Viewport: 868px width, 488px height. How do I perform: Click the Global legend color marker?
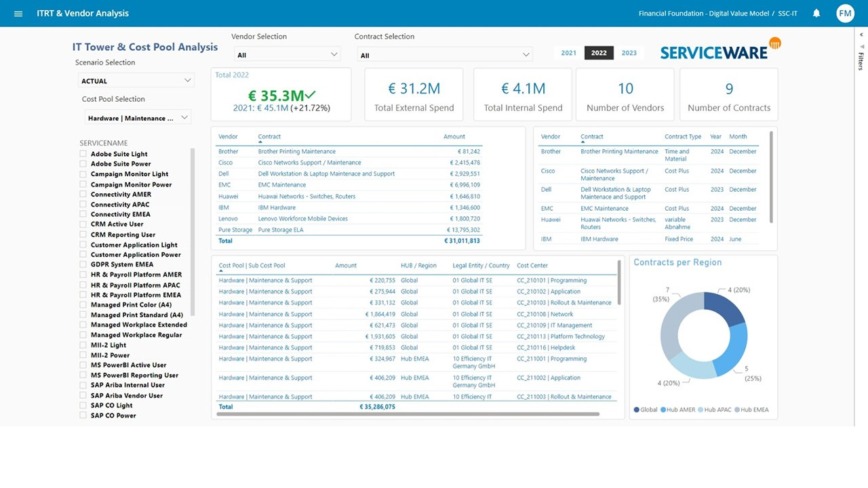[636, 410]
